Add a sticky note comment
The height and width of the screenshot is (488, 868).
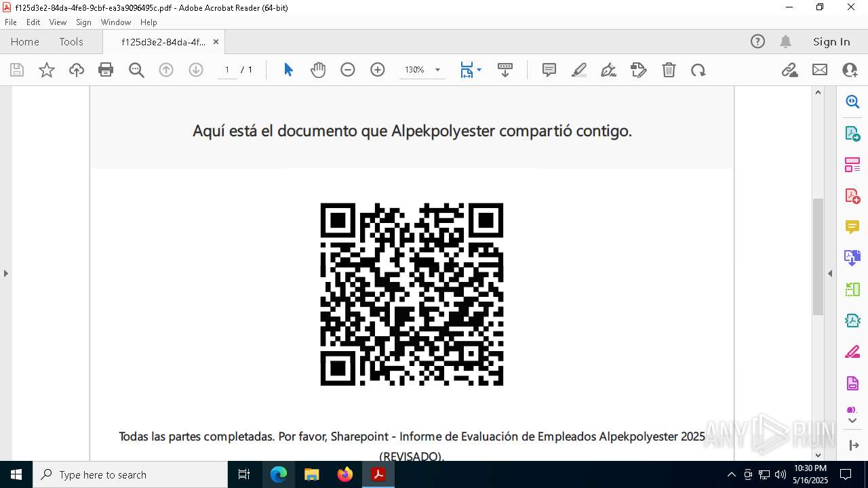point(549,70)
